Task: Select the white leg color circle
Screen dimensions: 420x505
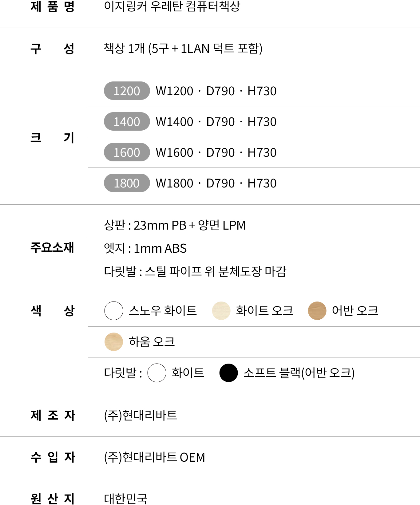Action: point(157,373)
